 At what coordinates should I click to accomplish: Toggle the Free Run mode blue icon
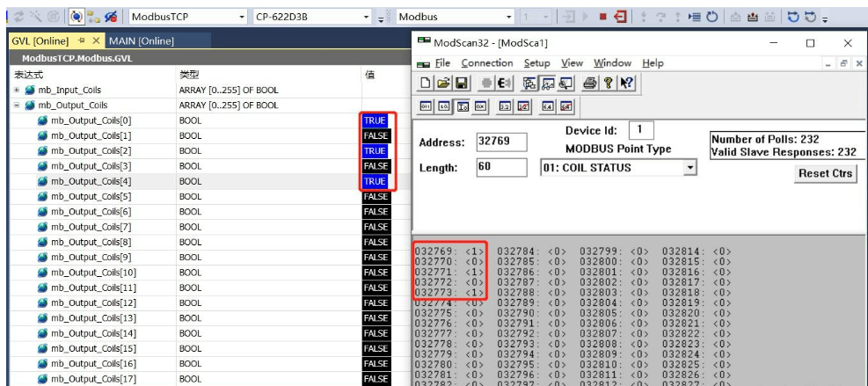[x=77, y=17]
